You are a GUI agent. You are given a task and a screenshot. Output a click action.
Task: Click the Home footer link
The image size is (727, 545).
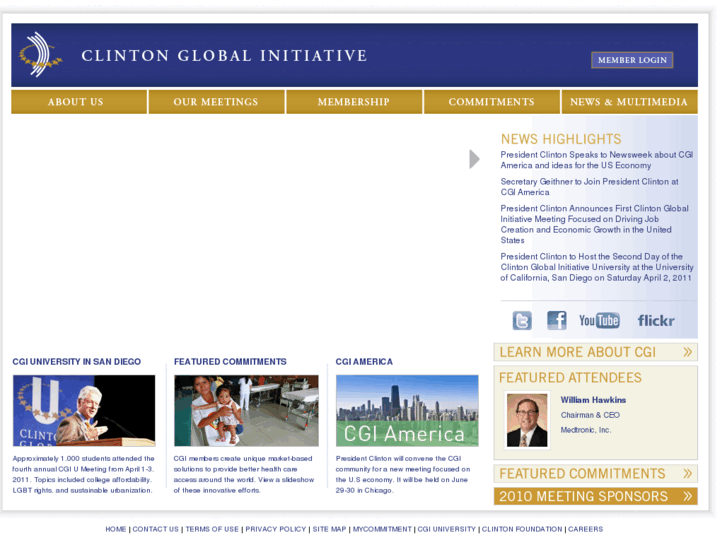[x=115, y=529]
